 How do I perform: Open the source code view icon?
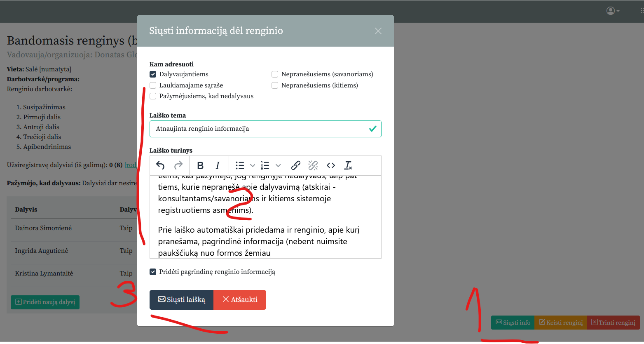pos(331,165)
